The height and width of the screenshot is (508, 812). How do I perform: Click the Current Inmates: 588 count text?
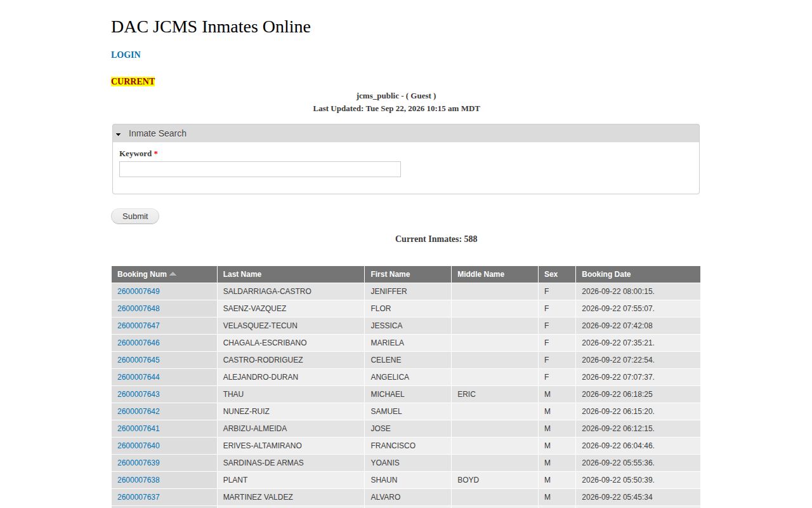coord(436,239)
